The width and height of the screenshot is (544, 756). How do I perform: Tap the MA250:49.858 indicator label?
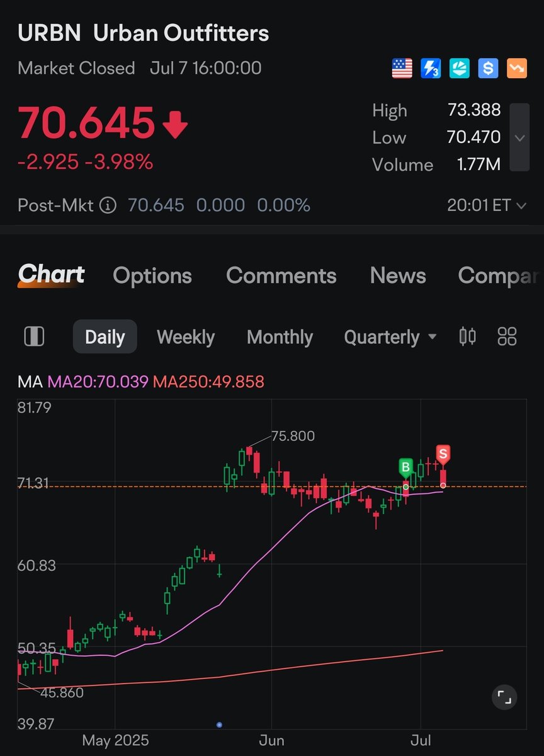pos(208,382)
